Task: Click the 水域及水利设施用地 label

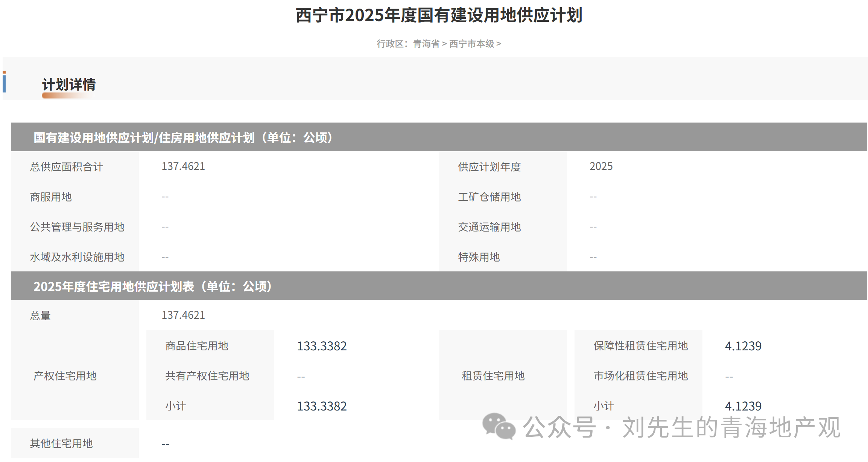Action: (77, 257)
